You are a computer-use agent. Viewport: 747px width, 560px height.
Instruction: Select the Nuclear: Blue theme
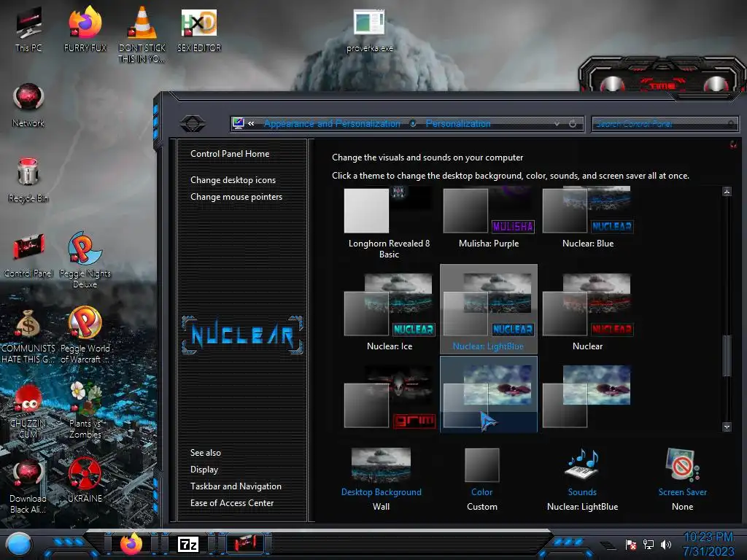[x=588, y=218]
